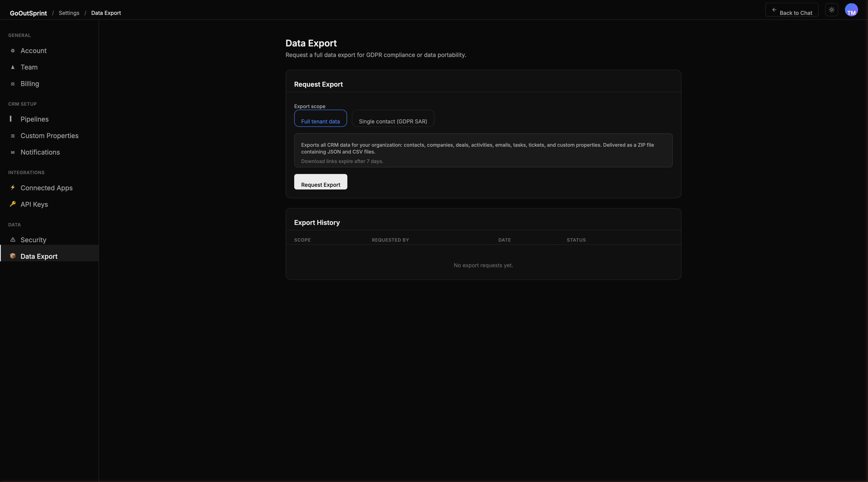Open Notifications using the envelope icon
This screenshot has height=482, width=868.
[13, 152]
